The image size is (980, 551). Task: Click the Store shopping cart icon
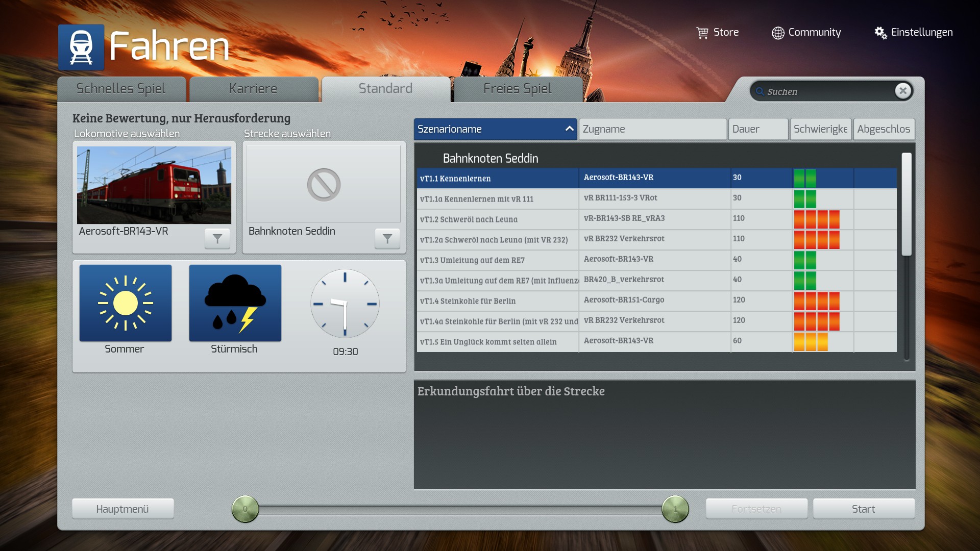click(702, 33)
